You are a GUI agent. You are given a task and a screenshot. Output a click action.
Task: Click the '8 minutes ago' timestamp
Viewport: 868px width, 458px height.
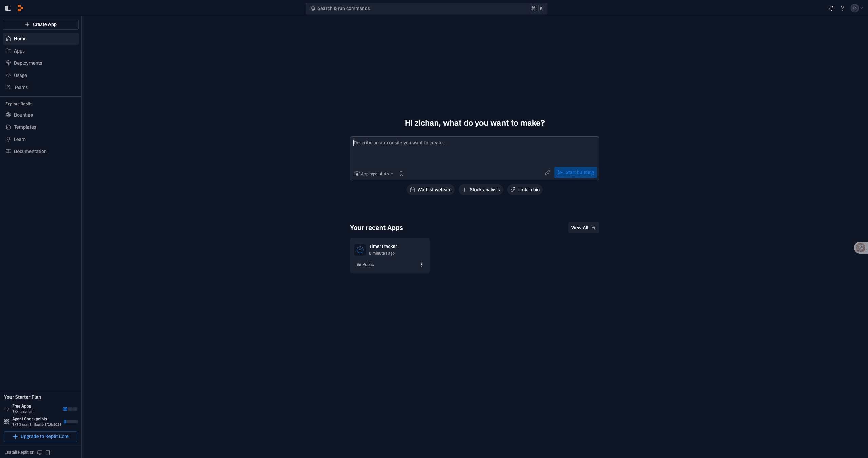(381, 253)
